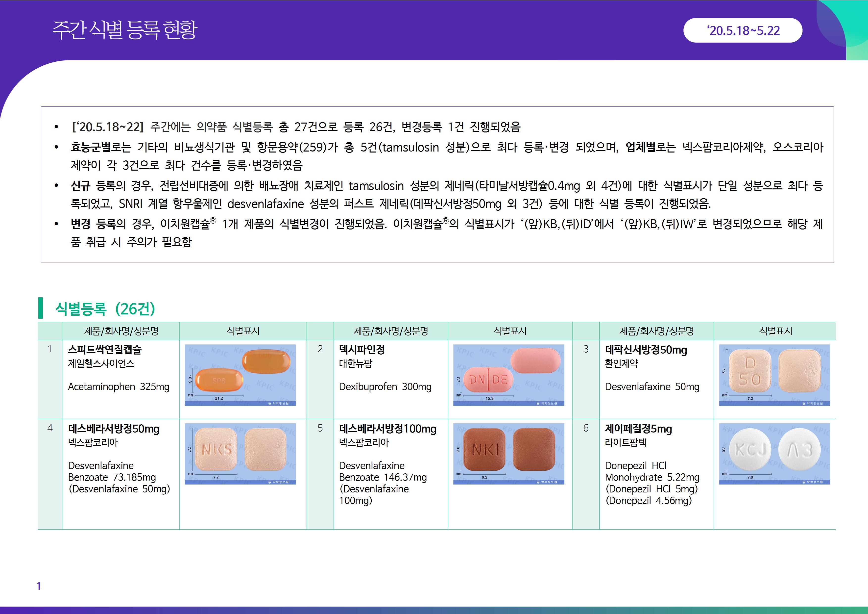
Task: Click the 식별등록 (26건) section heading
Action: tap(105, 309)
